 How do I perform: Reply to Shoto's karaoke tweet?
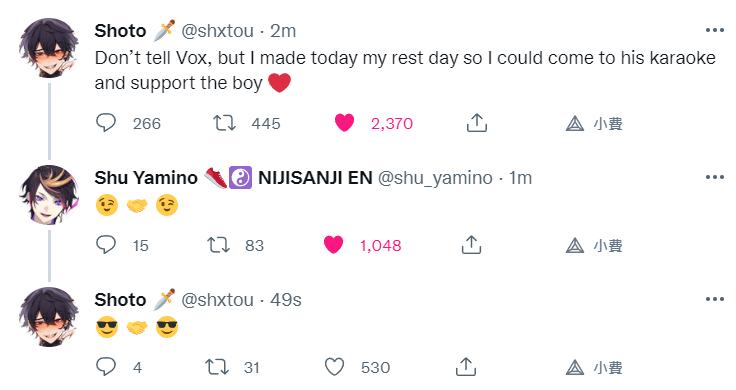106,123
